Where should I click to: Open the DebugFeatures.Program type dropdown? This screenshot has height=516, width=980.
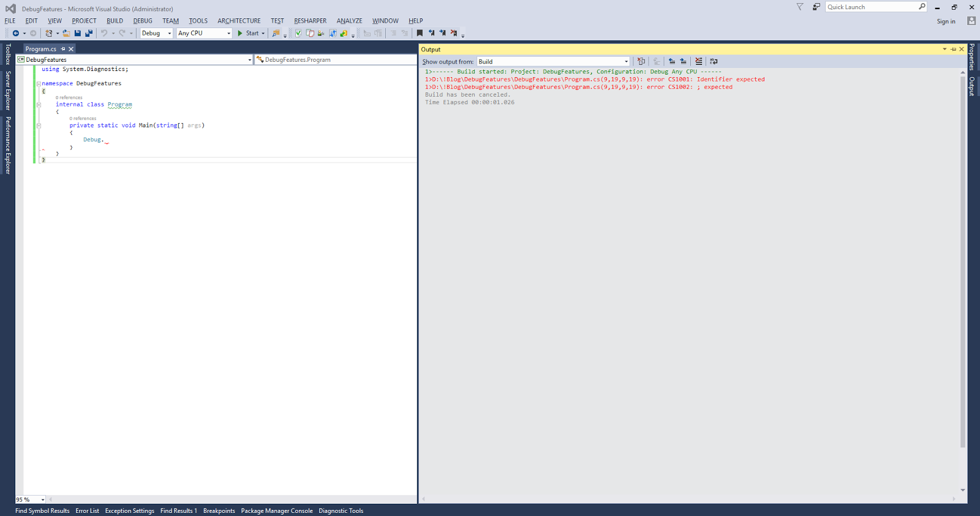click(336, 59)
